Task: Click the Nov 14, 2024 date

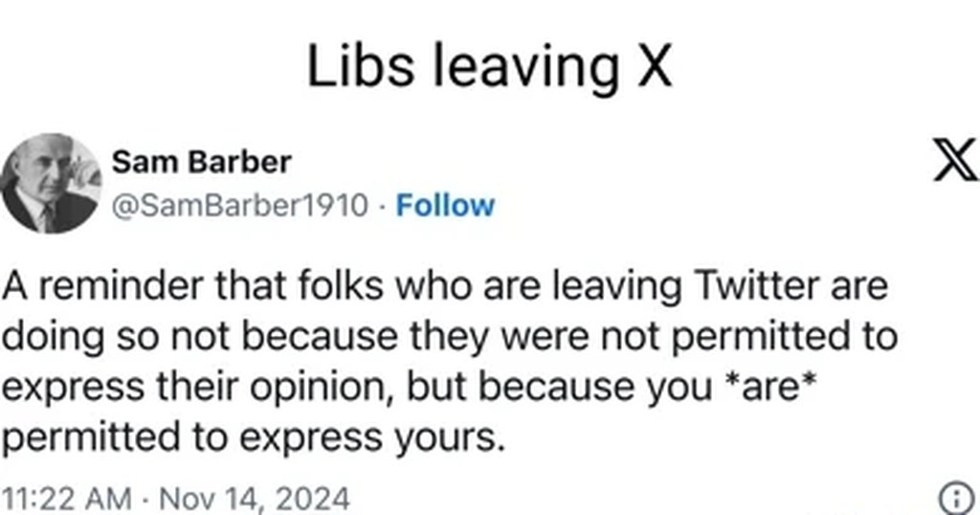Action: [x=255, y=499]
